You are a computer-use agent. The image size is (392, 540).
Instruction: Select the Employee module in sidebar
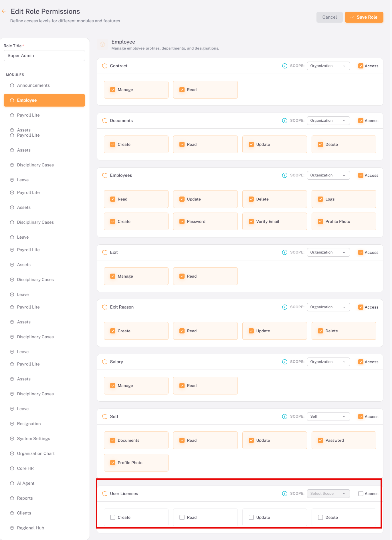point(44,100)
